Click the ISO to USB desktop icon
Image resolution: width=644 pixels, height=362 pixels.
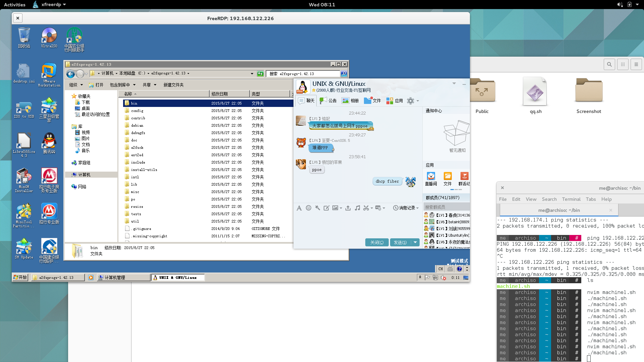pyautogui.click(x=24, y=110)
